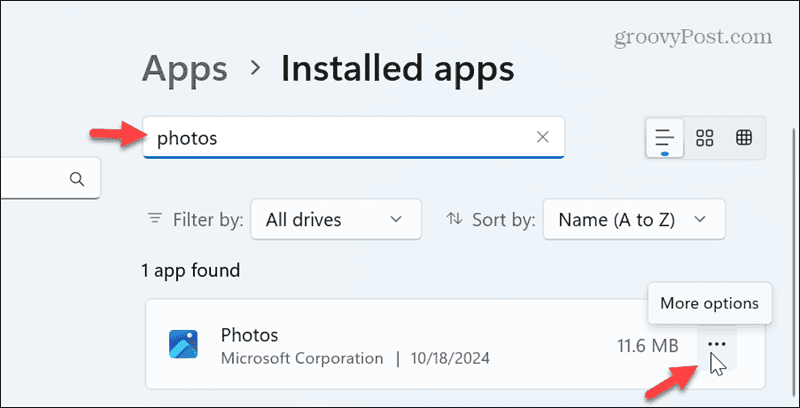Click the More options tooltip

coord(709,303)
